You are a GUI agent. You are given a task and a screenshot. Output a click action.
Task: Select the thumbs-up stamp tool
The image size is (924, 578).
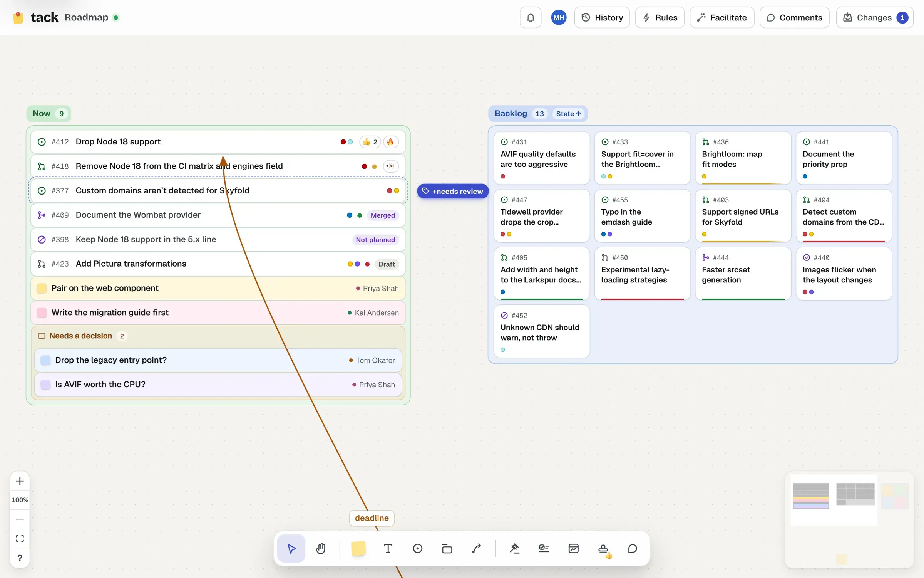pyautogui.click(x=603, y=548)
